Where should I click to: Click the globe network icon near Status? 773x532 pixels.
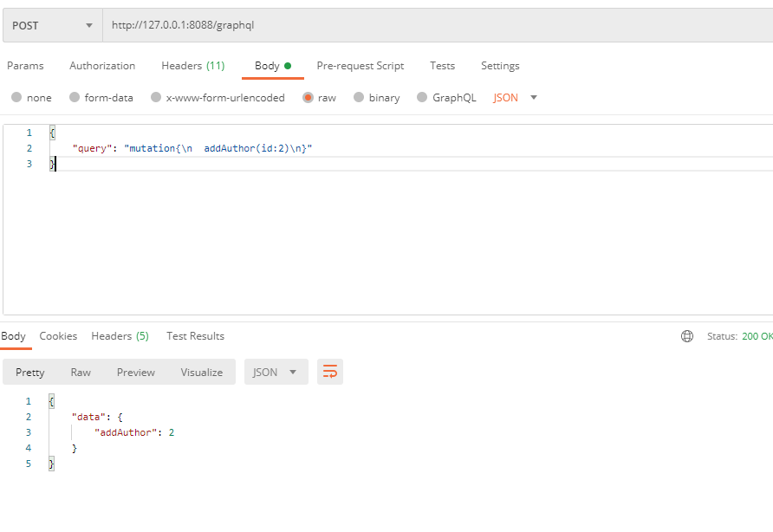(x=686, y=336)
